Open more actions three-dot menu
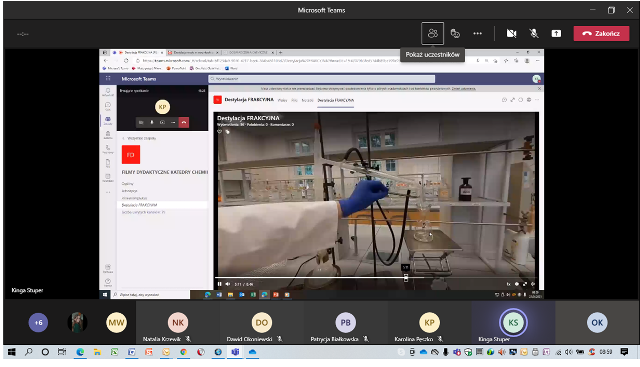This screenshot has width=640, height=367. tap(478, 33)
